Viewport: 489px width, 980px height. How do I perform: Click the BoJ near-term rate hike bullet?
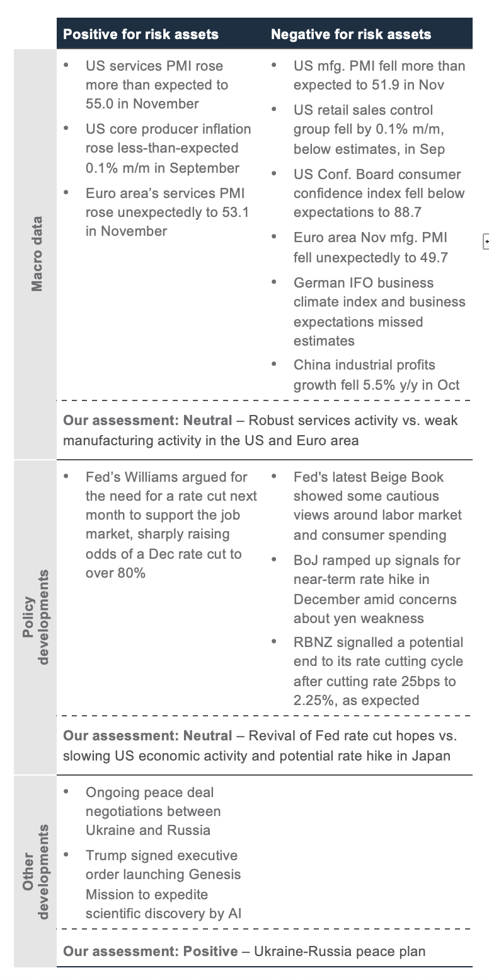point(376,589)
